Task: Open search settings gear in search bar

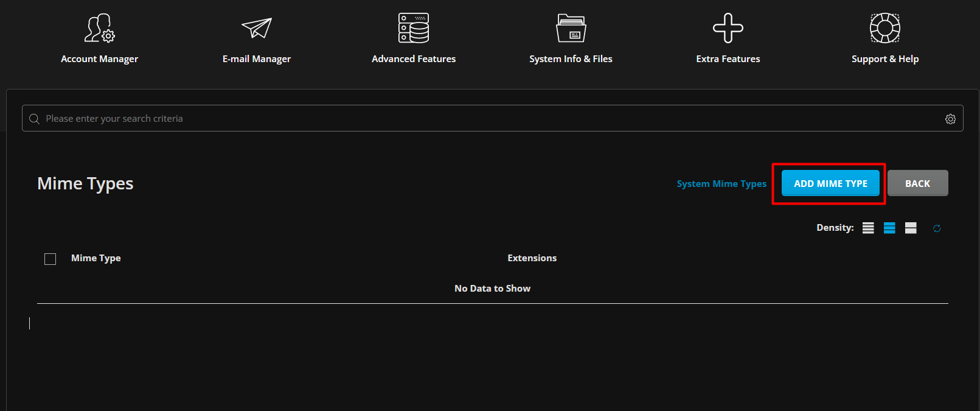Action: 950,119
